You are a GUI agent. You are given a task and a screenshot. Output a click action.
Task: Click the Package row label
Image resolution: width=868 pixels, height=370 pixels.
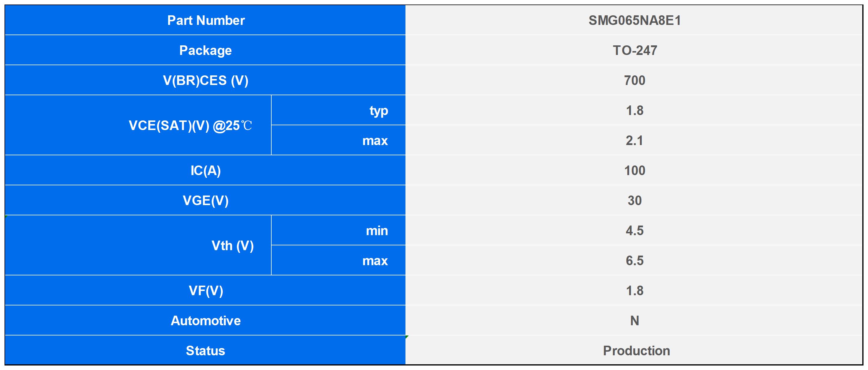click(x=205, y=50)
